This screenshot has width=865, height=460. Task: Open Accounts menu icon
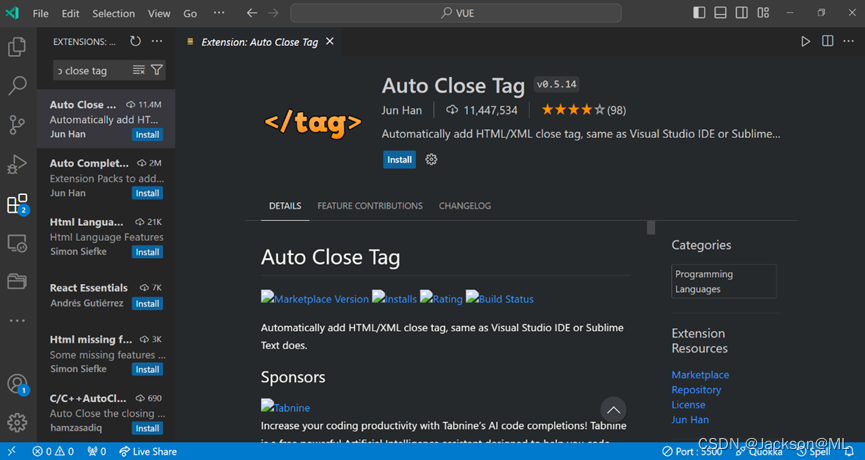17,383
